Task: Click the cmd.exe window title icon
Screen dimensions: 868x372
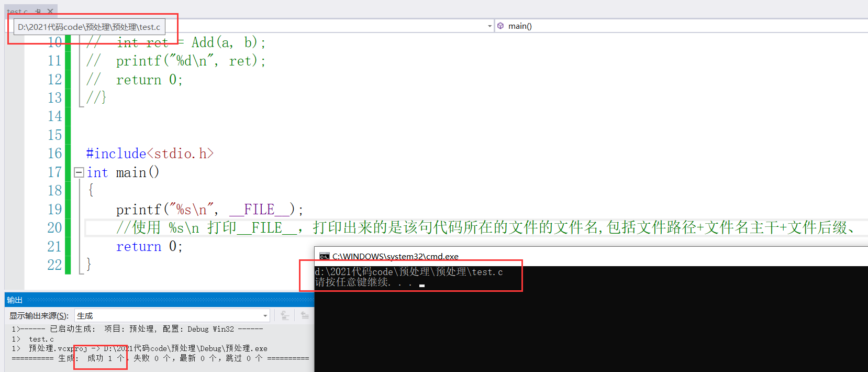Action: click(x=325, y=256)
